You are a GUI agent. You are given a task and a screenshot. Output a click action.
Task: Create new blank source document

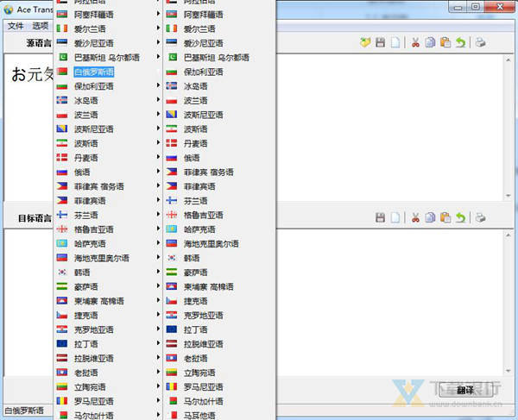click(x=395, y=42)
